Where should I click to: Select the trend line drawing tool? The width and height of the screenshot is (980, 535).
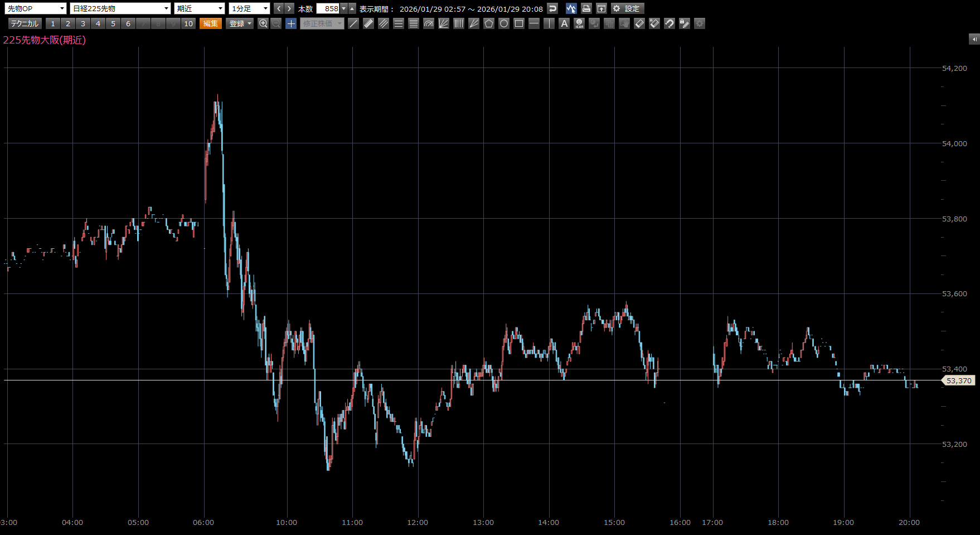(353, 23)
